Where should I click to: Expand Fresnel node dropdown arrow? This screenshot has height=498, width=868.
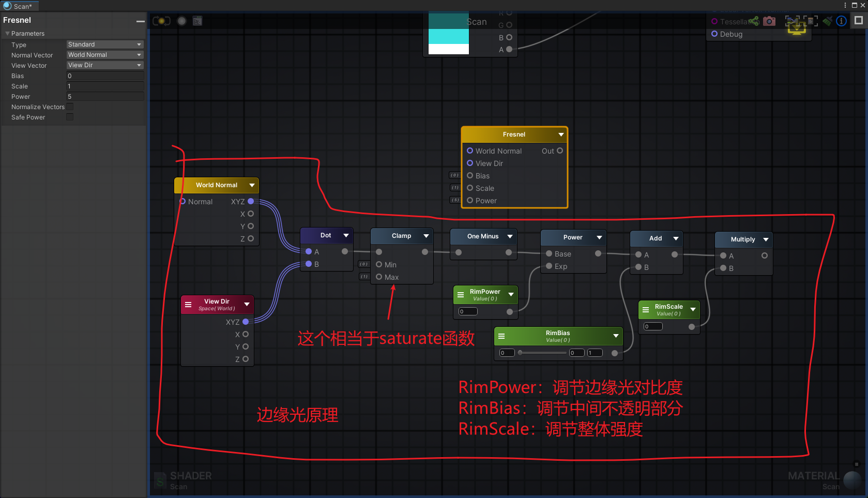tap(561, 134)
